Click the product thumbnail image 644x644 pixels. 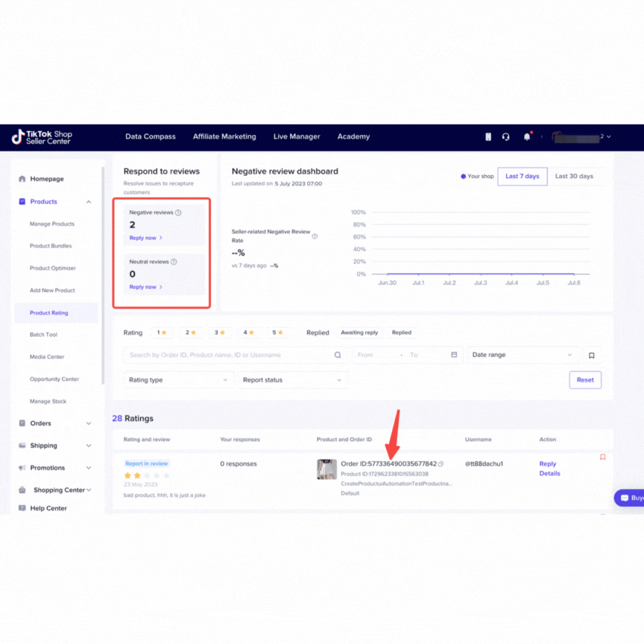click(326, 469)
